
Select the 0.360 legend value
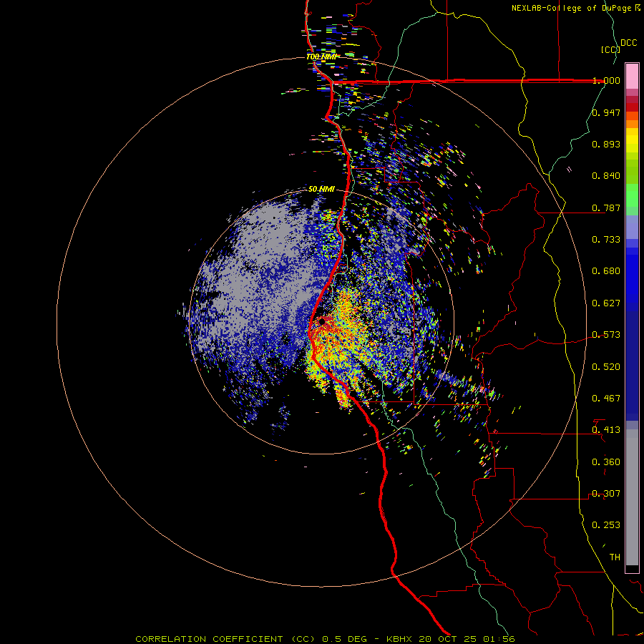pos(606,462)
